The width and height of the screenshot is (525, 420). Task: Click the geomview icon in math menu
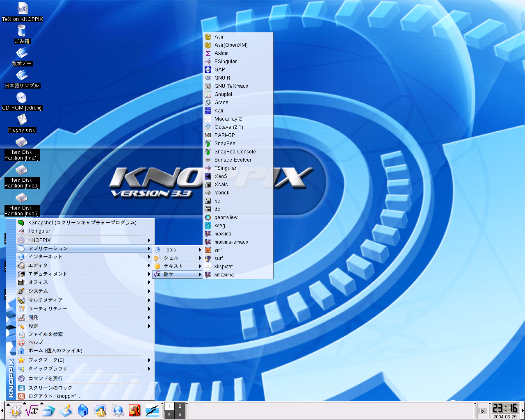208,217
